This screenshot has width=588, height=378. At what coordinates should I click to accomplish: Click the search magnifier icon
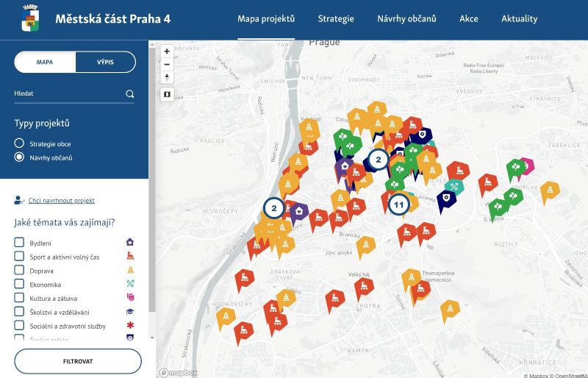tap(130, 94)
